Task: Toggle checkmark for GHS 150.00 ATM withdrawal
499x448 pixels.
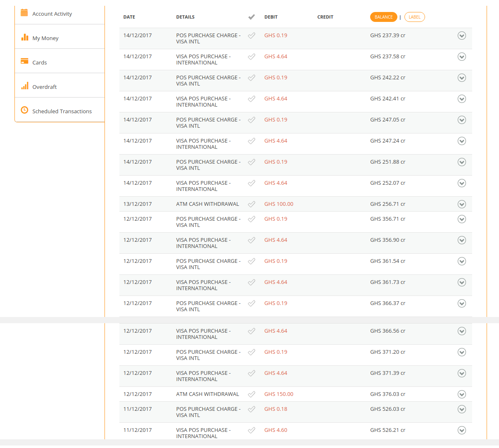Action: pyautogui.click(x=251, y=394)
